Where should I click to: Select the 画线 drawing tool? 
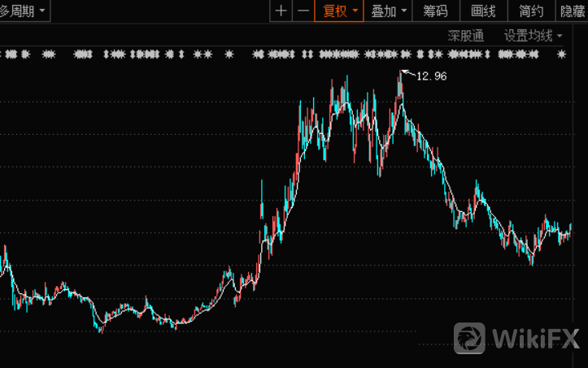(483, 11)
